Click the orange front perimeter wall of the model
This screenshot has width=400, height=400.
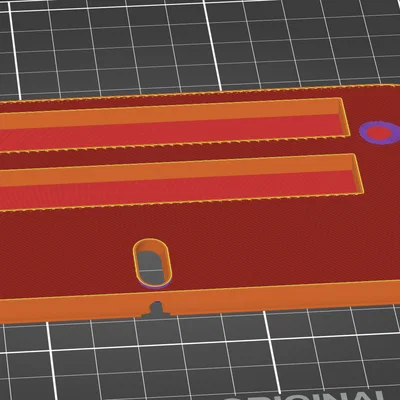[x=200, y=302]
